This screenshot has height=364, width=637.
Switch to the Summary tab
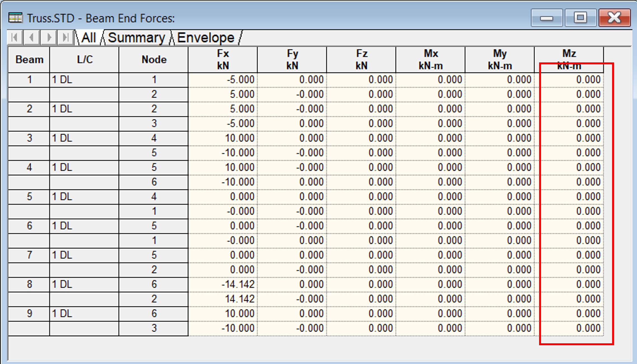point(137,38)
